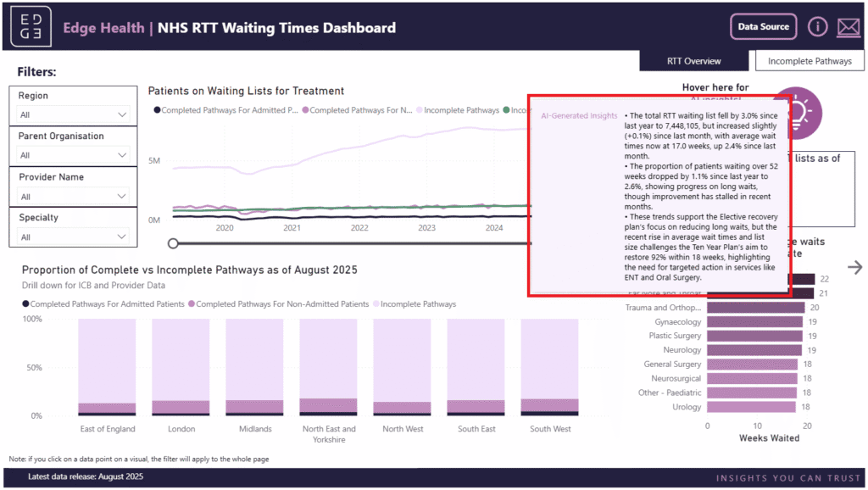
Task: Click Incomplete Pathways legend marker in line chart
Action: click(x=419, y=110)
